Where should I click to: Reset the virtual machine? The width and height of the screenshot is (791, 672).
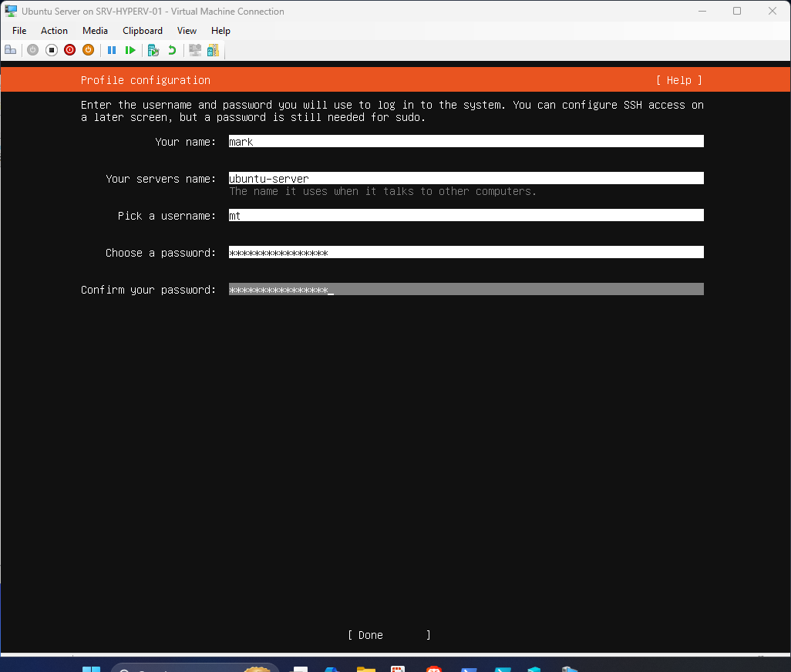pyautogui.click(x=130, y=49)
